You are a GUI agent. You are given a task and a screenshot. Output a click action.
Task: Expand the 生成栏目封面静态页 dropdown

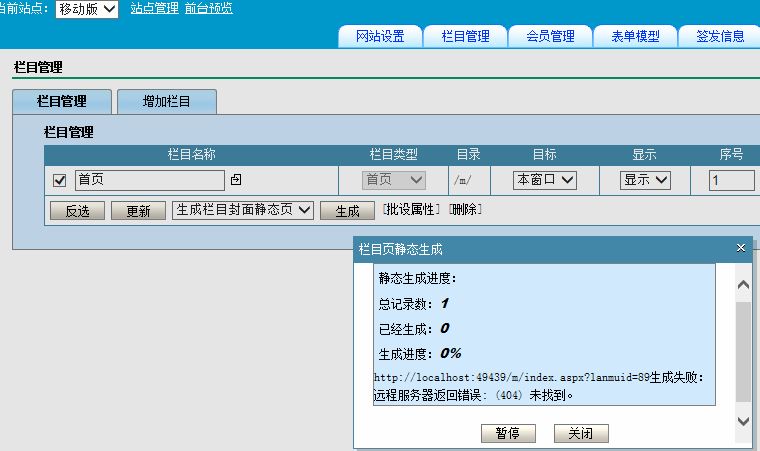pyautogui.click(x=243, y=210)
